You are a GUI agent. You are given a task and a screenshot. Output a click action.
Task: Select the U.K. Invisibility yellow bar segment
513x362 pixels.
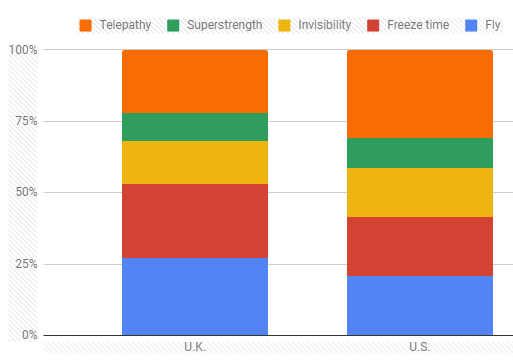click(195, 162)
